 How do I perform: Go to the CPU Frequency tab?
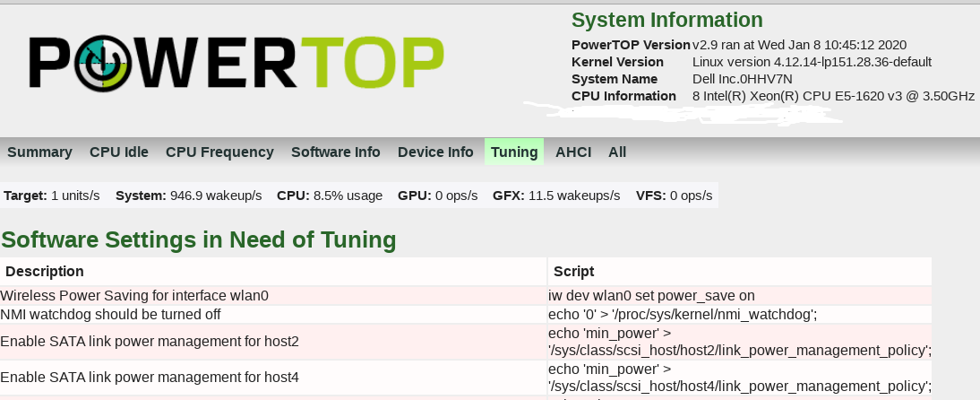click(219, 152)
